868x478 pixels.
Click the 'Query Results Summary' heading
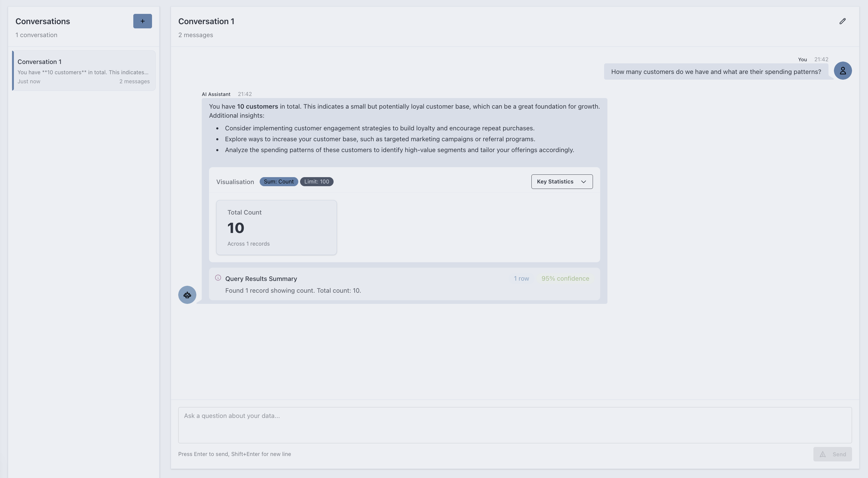pyautogui.click(x=261, y=279)
